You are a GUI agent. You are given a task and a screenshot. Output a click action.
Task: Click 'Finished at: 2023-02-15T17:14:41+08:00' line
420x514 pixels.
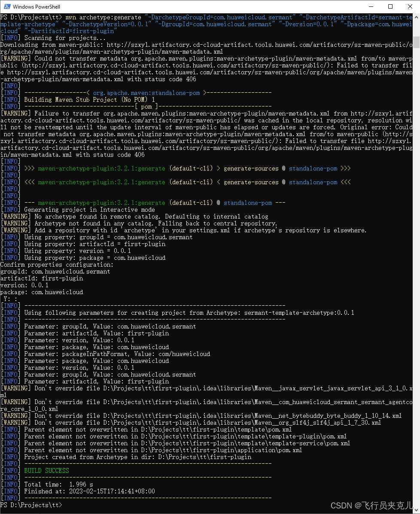[x=78, y=491]
